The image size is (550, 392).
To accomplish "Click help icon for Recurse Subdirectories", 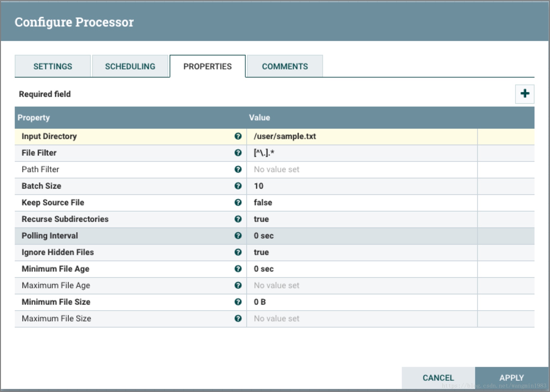I will point(238,219).
